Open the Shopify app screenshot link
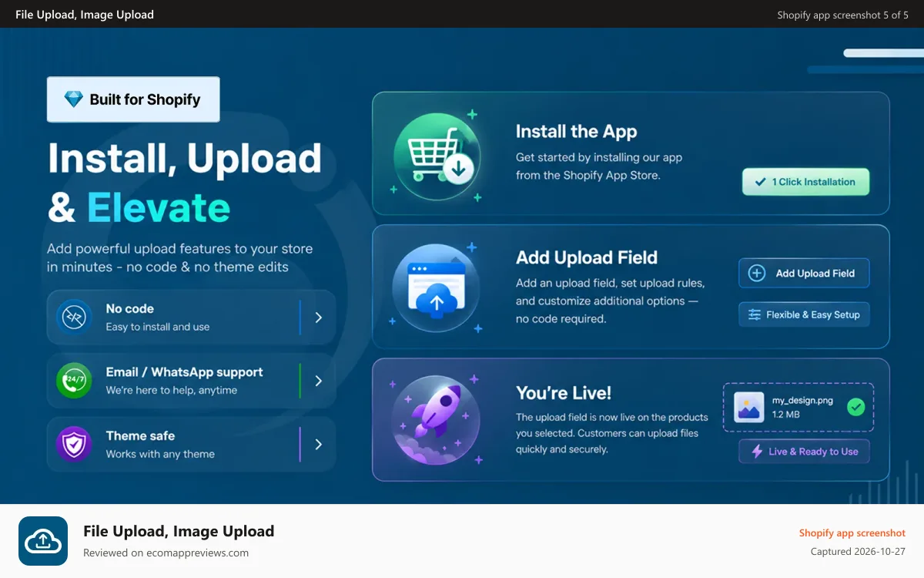This screenshot has height=578, width=924. pos(852,533)
